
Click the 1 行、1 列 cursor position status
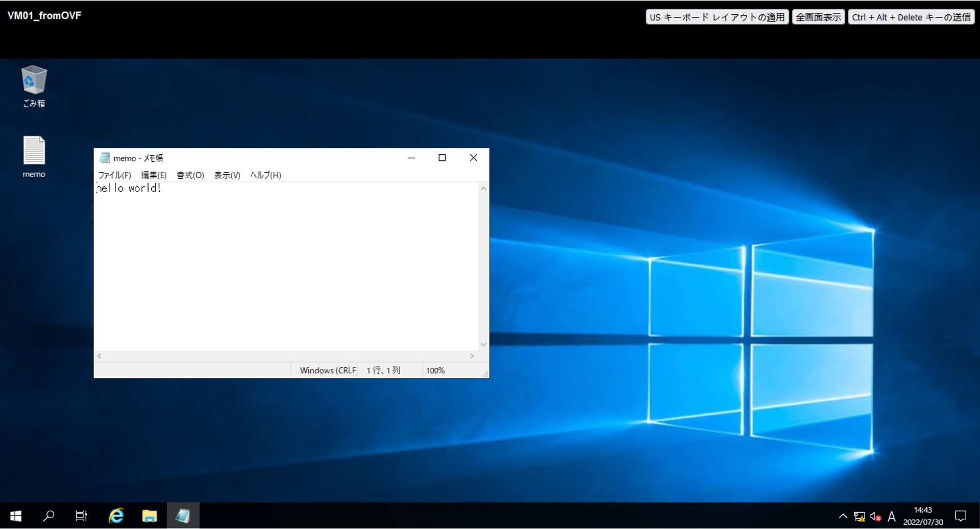pyautogui.click(x=383, y=371)
